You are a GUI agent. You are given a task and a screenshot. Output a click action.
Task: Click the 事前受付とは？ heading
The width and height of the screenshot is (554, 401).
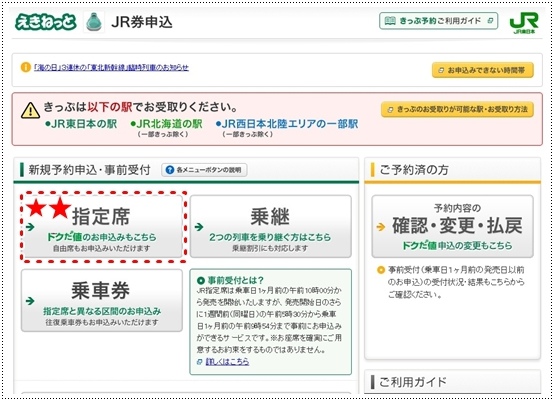click(x=235, y=280)
